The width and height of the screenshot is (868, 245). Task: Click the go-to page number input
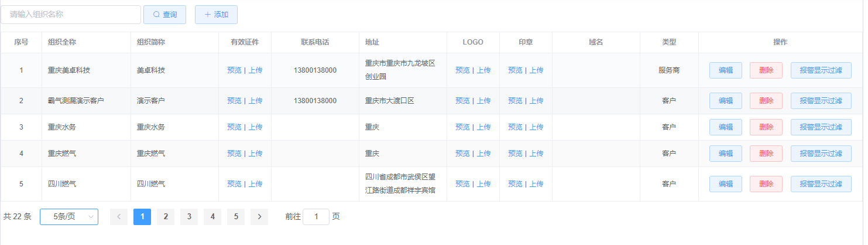(317, 217)
